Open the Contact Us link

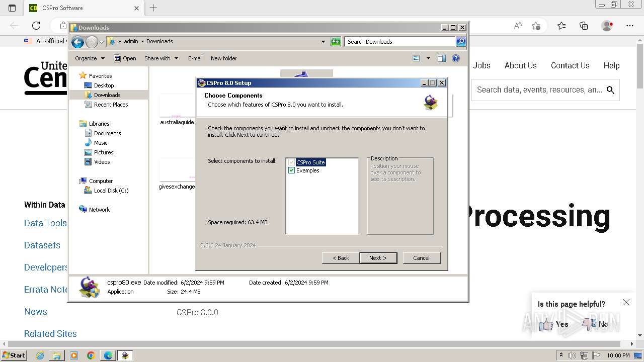(x=570, y=65)
